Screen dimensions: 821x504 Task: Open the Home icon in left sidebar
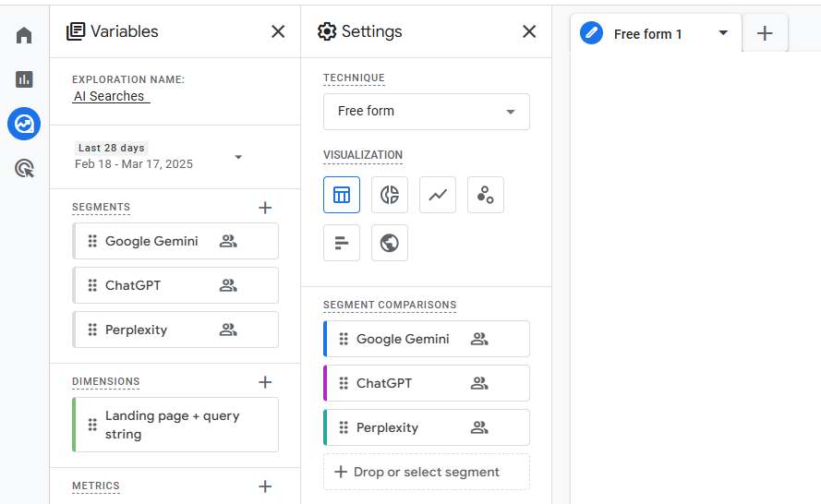(24, 35)
